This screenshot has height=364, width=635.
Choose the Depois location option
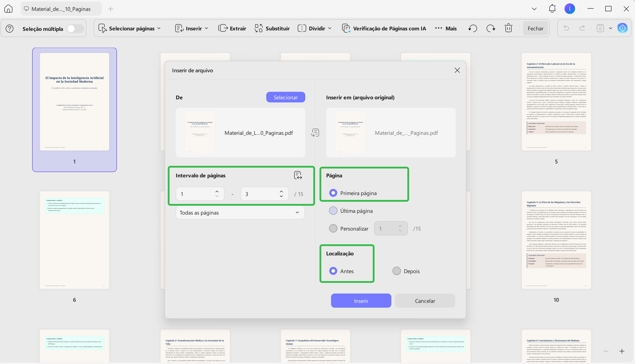[396, 271]
